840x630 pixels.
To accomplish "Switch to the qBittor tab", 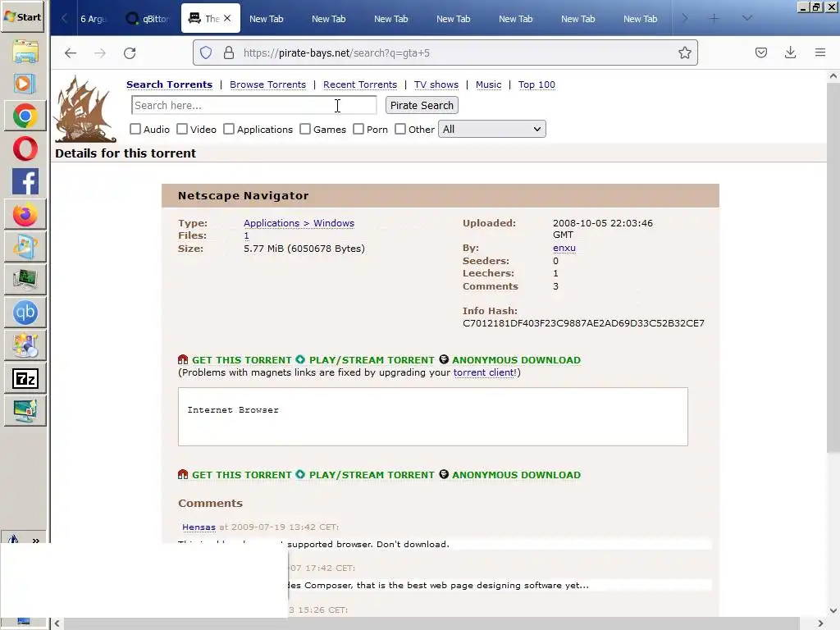I will click(148, 19).
